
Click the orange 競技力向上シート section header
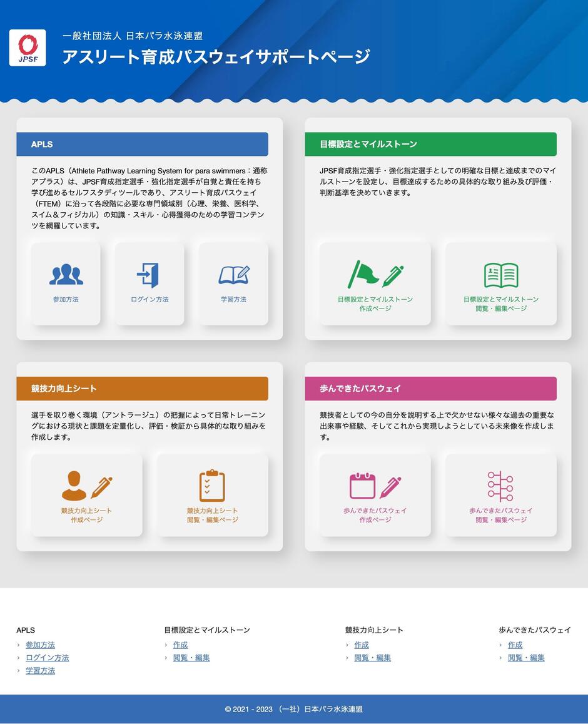142,389
